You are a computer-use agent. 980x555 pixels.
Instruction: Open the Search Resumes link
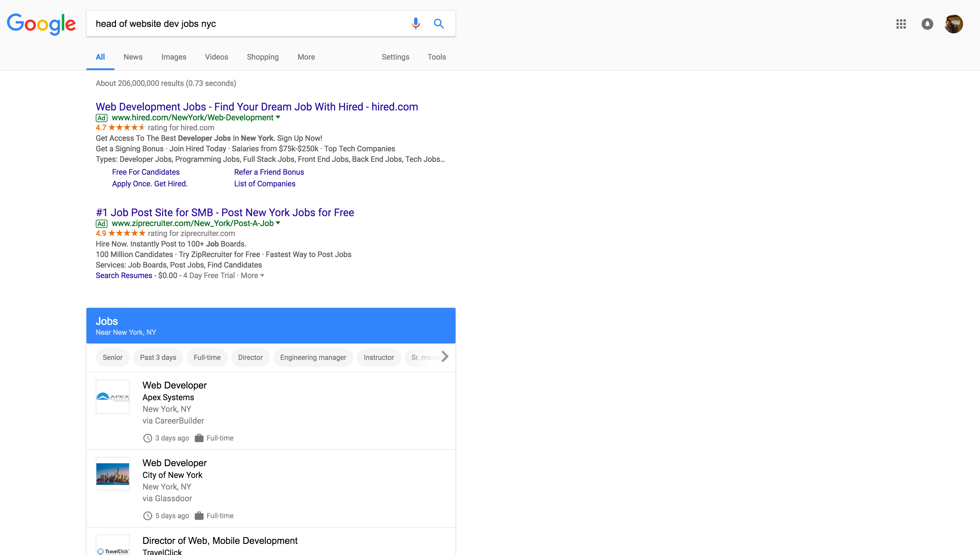pos(124,275)
